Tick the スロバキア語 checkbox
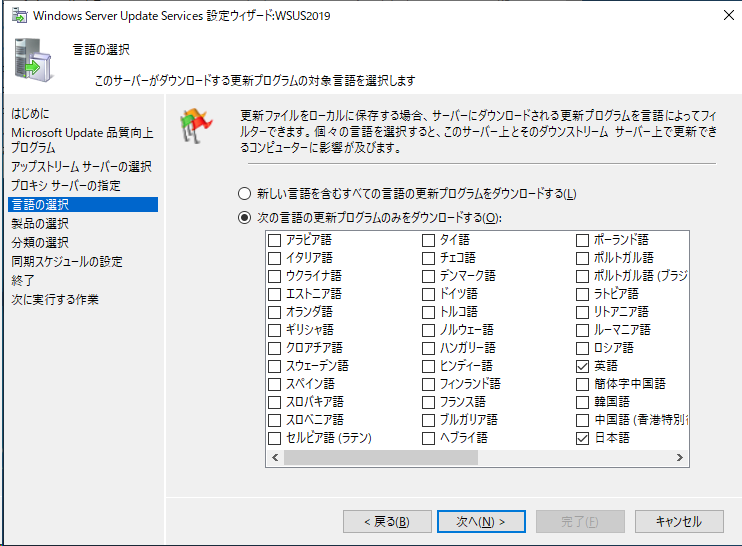Image resolution: width=742 pixels, height=546 pixels. pos(274,402)
